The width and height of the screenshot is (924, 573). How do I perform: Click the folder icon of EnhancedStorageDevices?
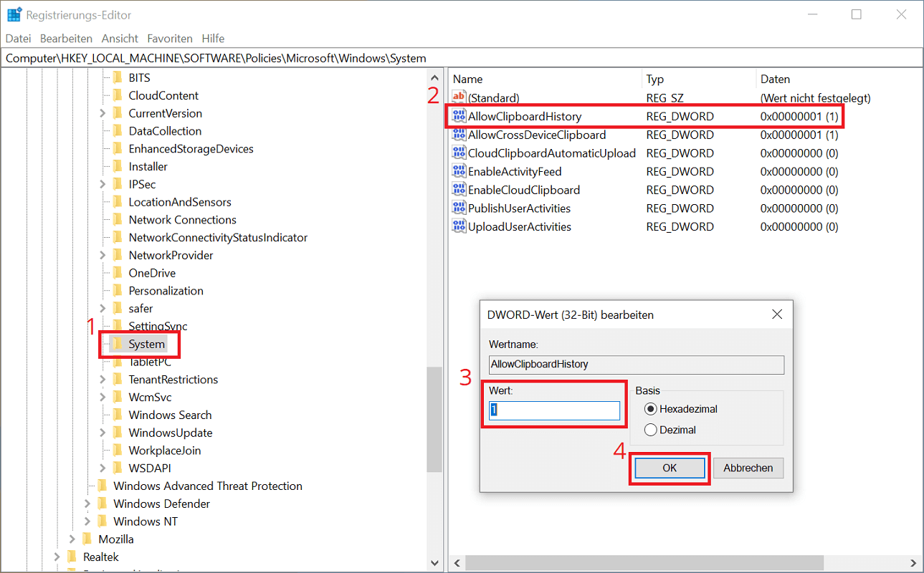[x=118, y=148]
